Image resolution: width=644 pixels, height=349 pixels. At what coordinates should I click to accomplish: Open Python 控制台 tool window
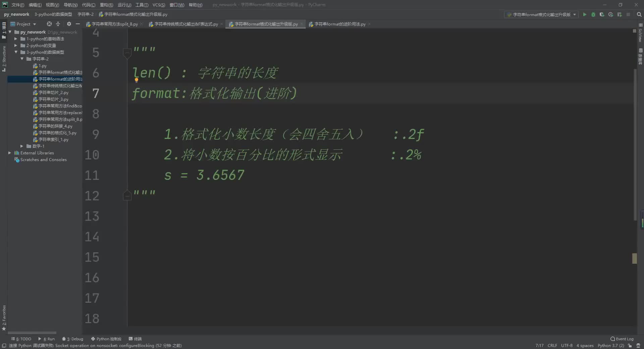click(x=106, y=339)
